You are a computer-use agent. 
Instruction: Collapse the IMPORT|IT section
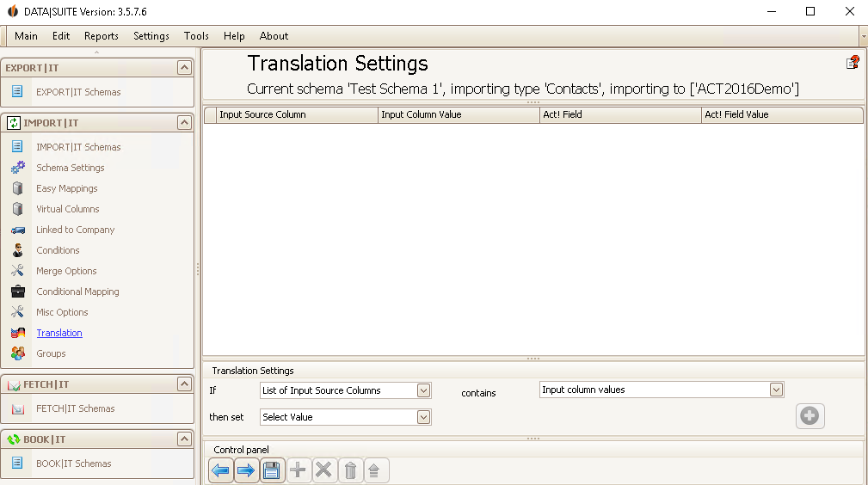(184, 122)
